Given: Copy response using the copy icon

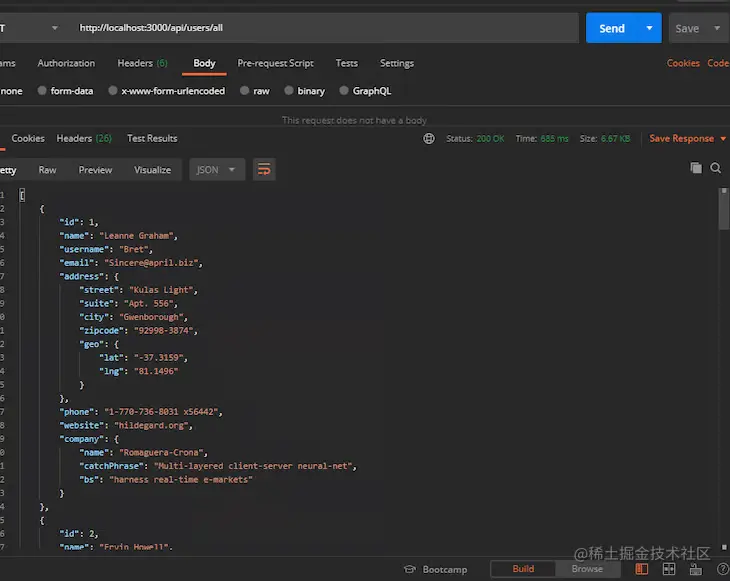Looking at the screenshot, I should tap(696, 168).
